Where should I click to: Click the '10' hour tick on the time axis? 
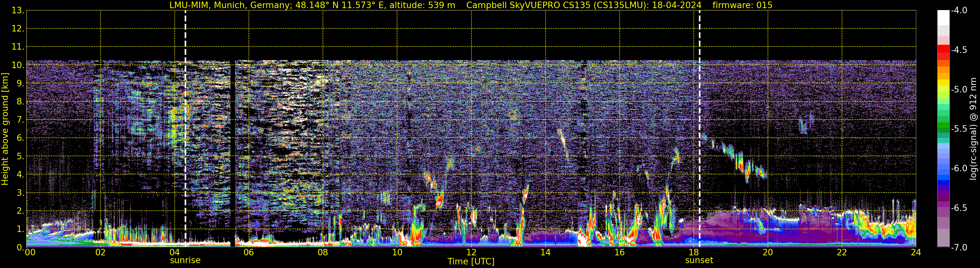(397, 252)
